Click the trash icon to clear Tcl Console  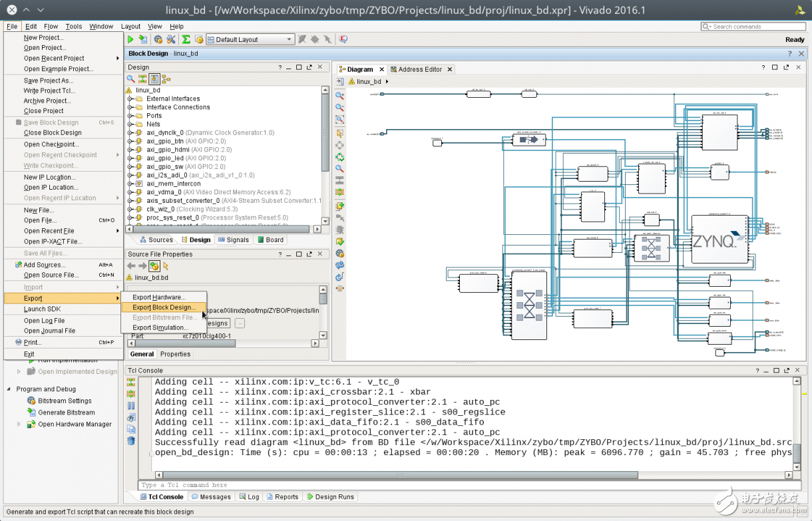point(131,440)
